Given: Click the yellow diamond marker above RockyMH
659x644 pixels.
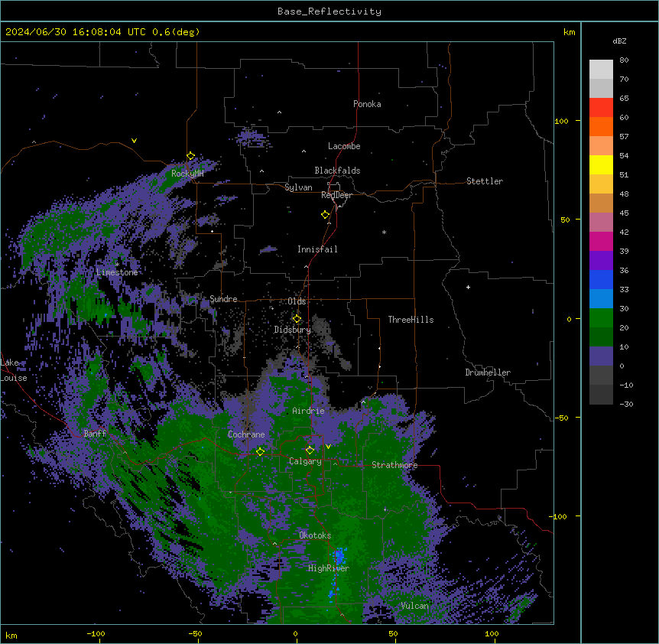Looking at the screenshot, I should click(191, 156).
